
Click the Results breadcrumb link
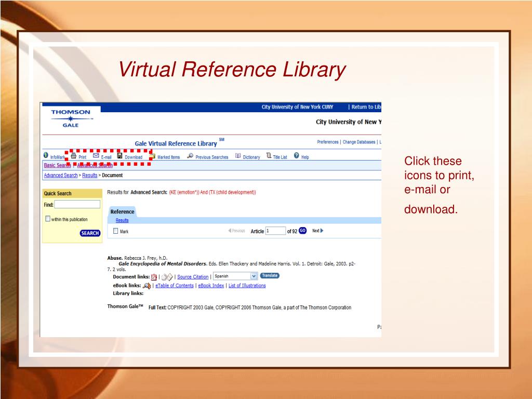click(x=89, y=176)
